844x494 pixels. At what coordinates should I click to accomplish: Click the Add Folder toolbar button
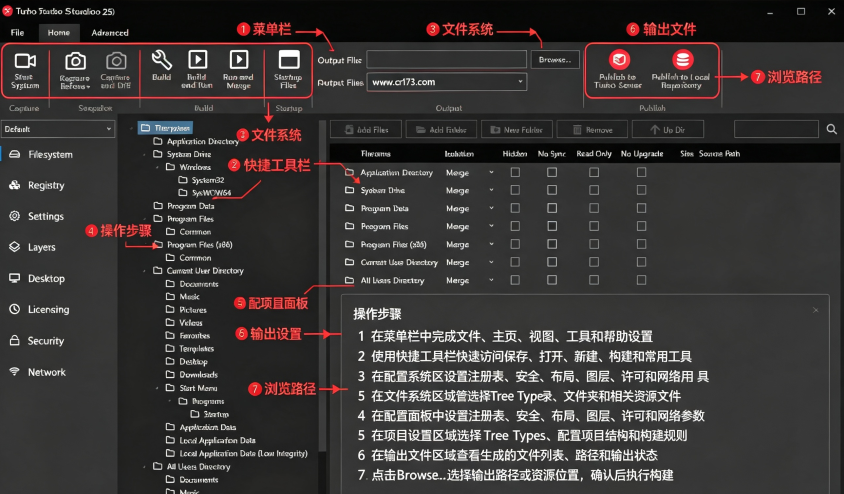pos(441,130)
